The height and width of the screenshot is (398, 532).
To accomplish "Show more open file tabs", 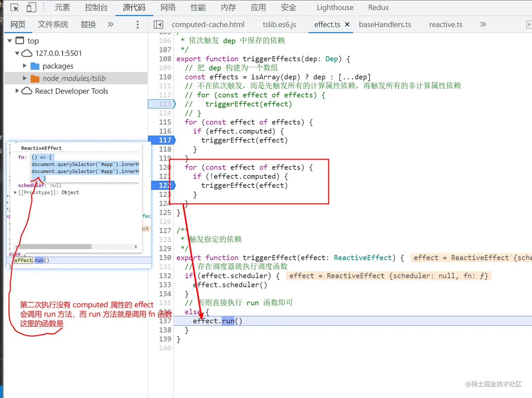I will [483, 24].
